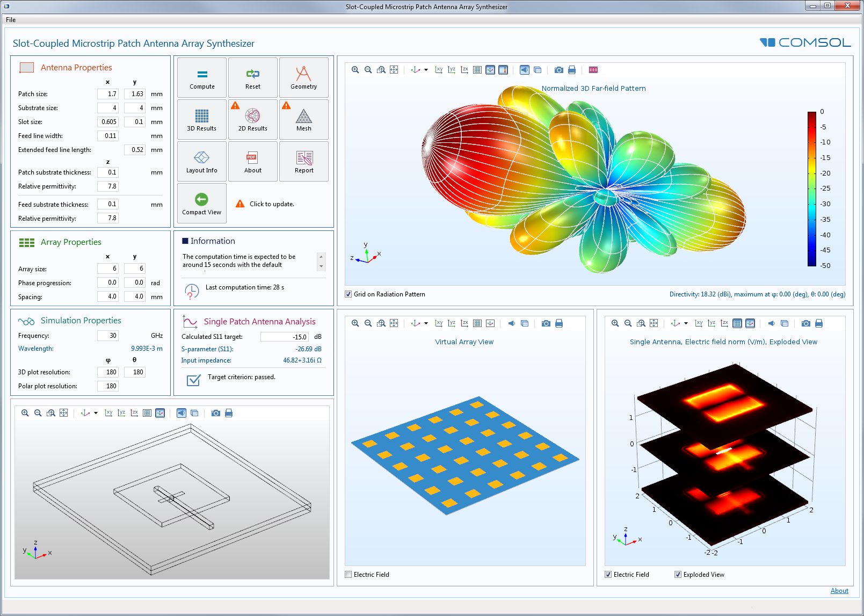Click the Compute button

(202, 78)
